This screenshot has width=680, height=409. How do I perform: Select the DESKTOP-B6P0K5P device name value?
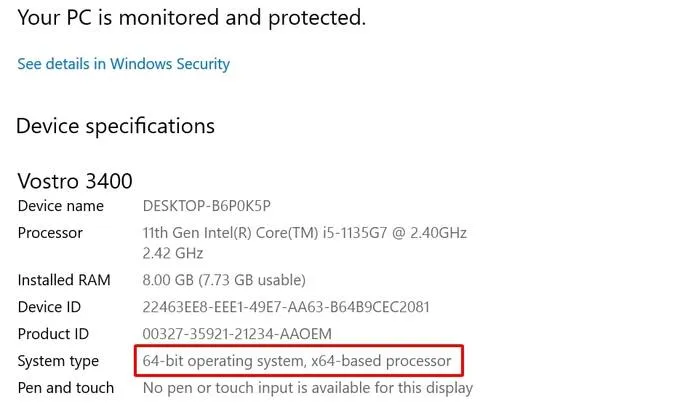click(x=207, y=206)
